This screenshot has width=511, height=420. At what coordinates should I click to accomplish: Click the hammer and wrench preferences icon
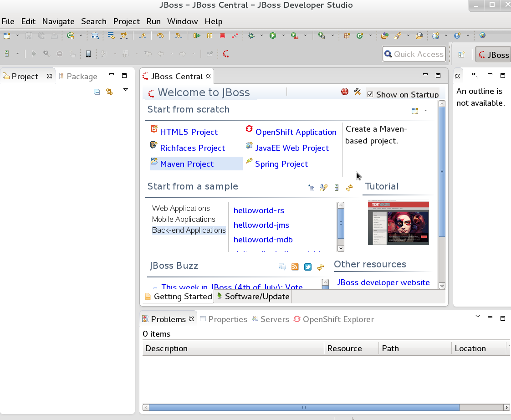point(358,92)
